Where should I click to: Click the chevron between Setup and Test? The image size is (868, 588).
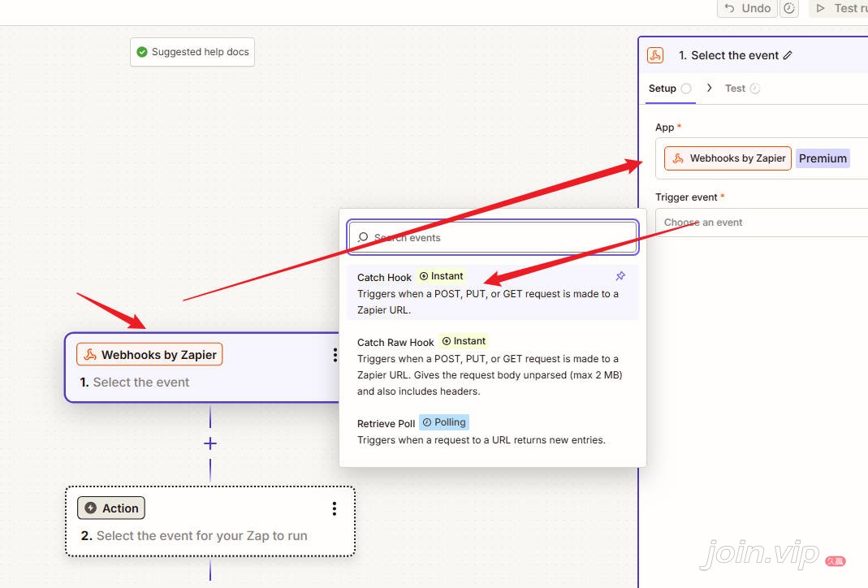click(709, 88)
